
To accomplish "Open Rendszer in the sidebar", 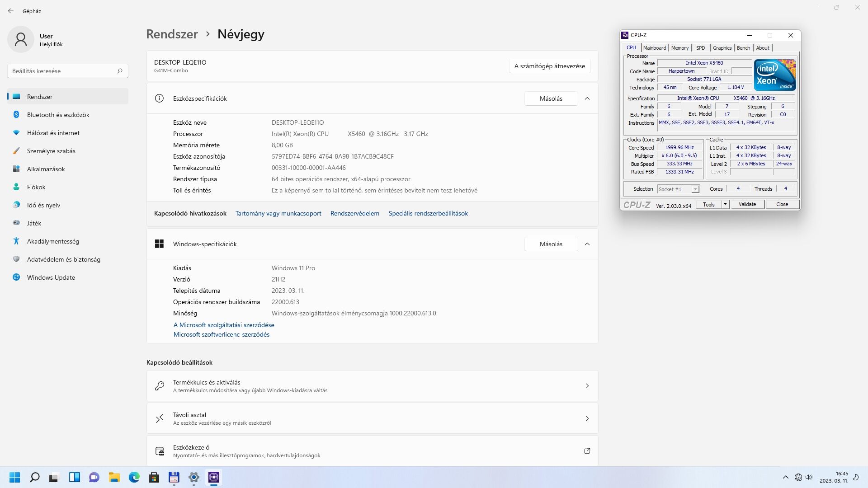I will (x=68, y=97).
